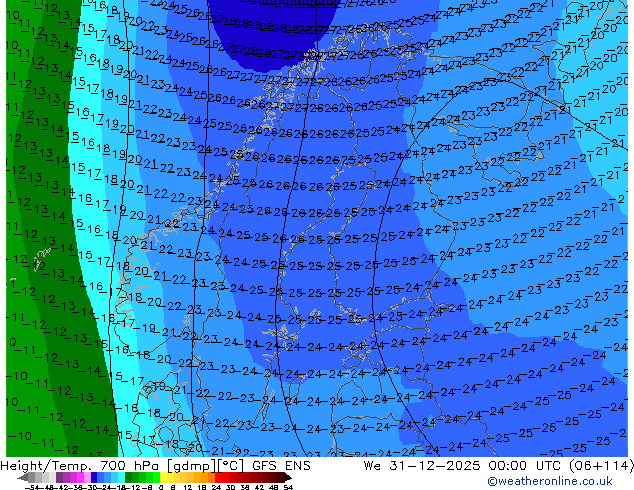Viewport: 634px width, 490px height.
Task: Click the '00:00 UTC' time text
Action: point(527,466)
